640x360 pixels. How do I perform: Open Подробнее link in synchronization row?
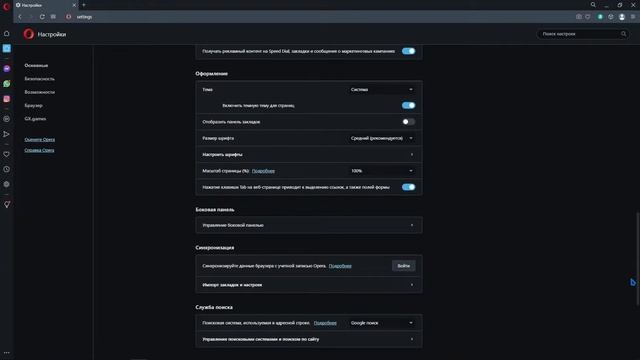[x=340, y=266]
